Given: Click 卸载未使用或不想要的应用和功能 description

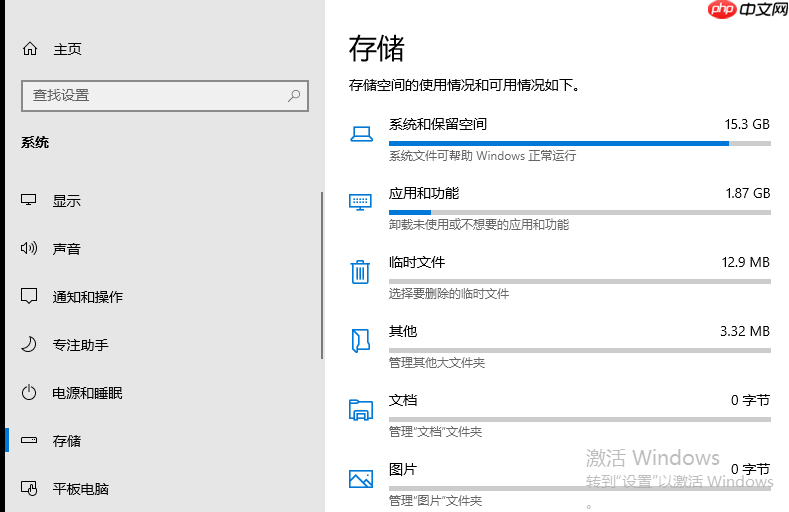Looking at the screenshot, I should pyautogui.click(x=479, y=225).
